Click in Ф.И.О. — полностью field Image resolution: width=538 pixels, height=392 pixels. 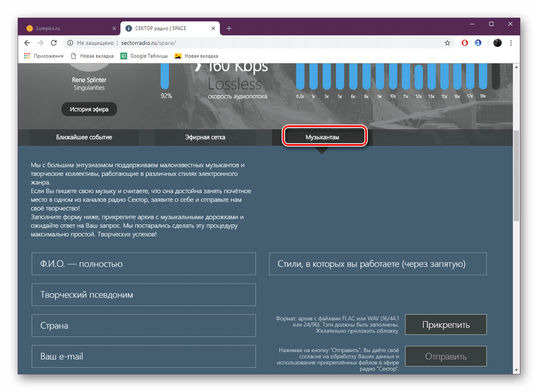(144, 264)
